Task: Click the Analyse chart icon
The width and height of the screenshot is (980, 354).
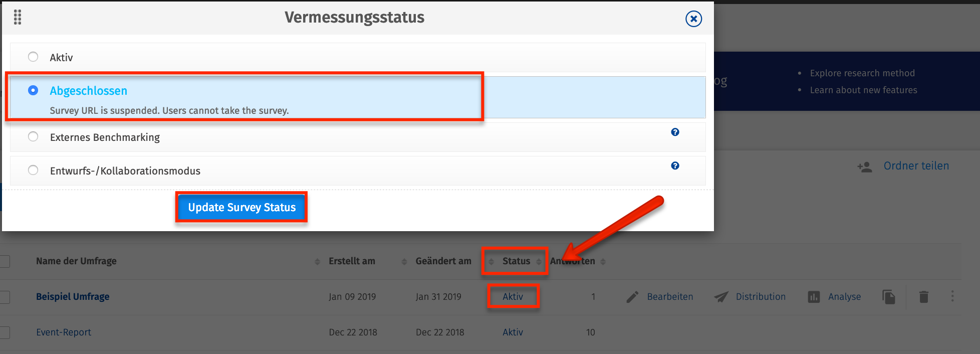Action: tap(814, 297)
